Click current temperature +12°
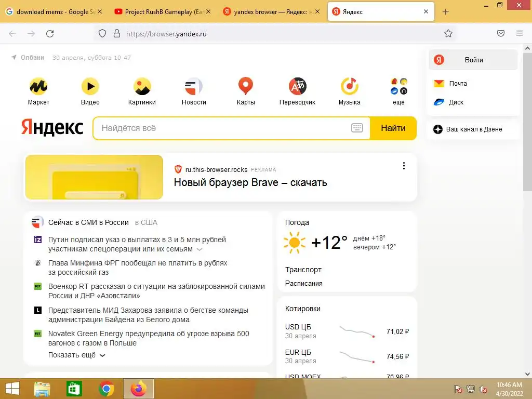The height and width of the screenshot is (399, 532). [x=329, y=243]
